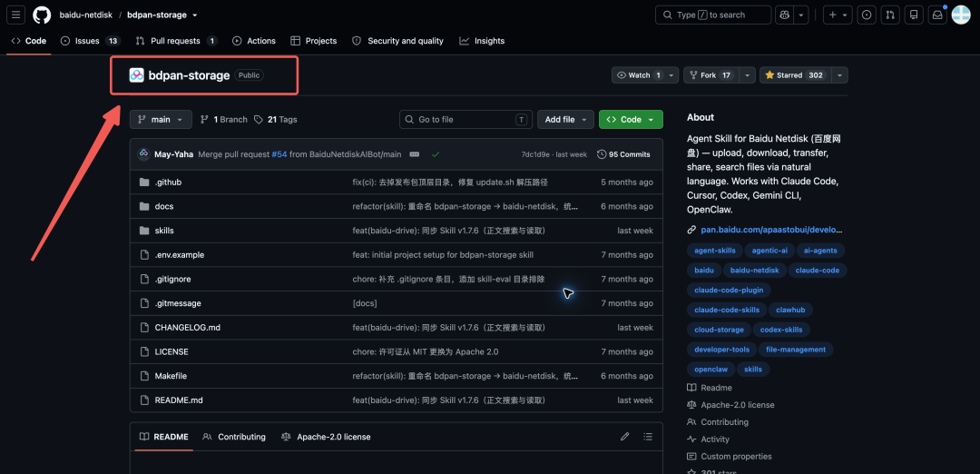The height and width of the screenshot is (474, 980).
Task: Switch to Security and quality tab
Action: click(x=398, y=41)
